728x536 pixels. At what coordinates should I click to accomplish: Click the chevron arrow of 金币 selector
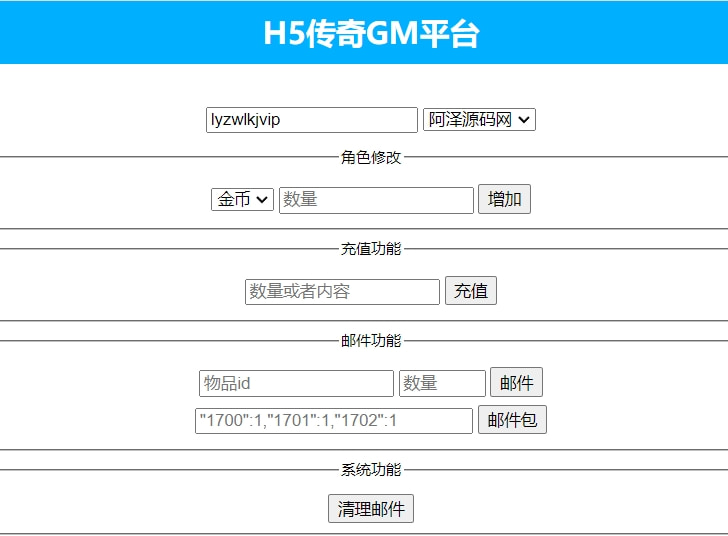point(263,200)
